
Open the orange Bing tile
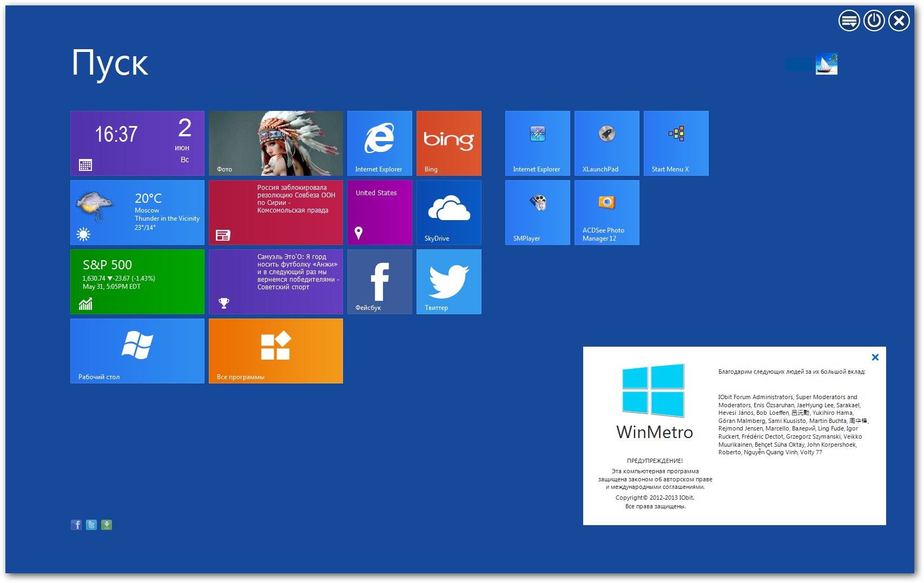[449, 143]
